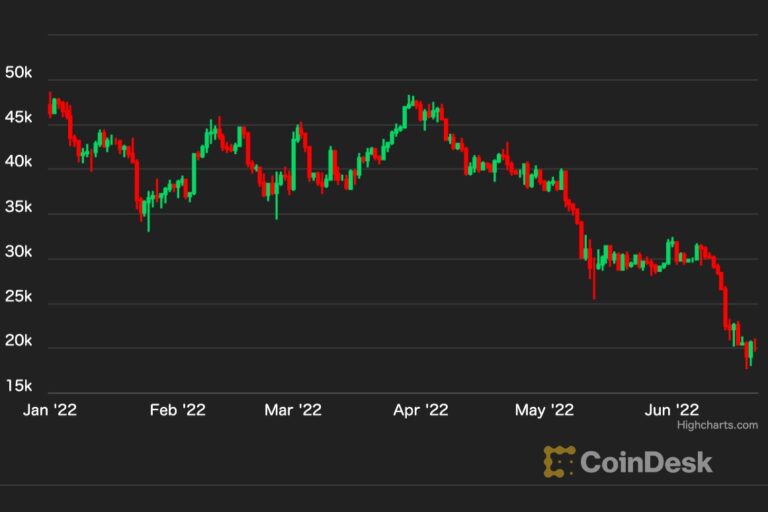Select the 25k y-axis label
Image resolution: width=768 pixels, height=512 pixels.
point(19,296)
